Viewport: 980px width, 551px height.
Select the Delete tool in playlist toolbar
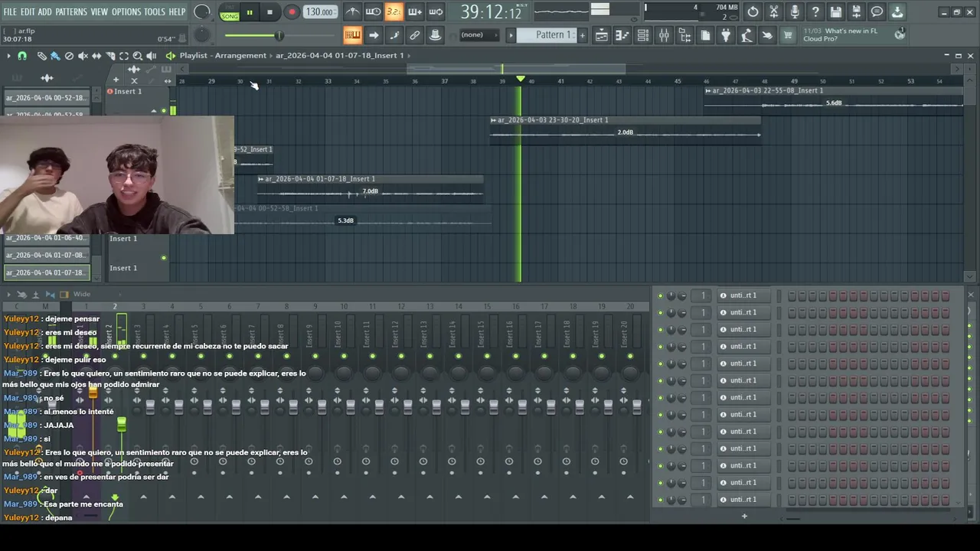click(69, 56)
